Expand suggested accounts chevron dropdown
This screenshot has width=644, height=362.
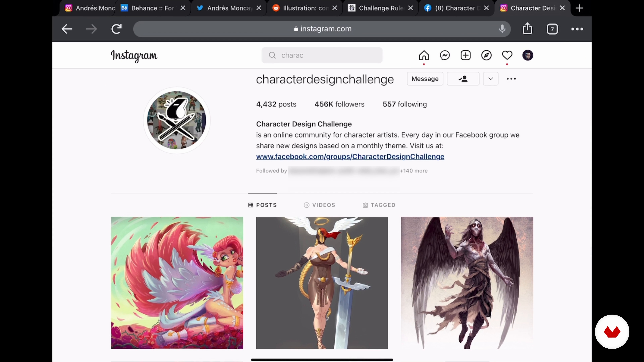pos(491,79)
